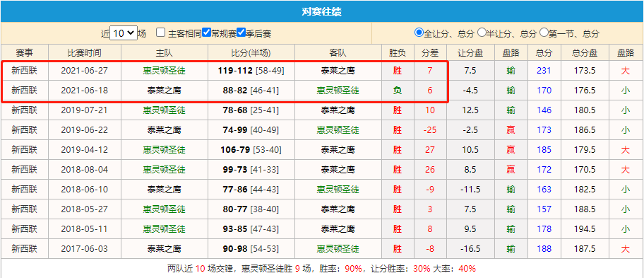Select the 半让分、总分 radio option
The height and width of the screenshot is (278, 644).
pyautogui.click(x=482, y=32)
